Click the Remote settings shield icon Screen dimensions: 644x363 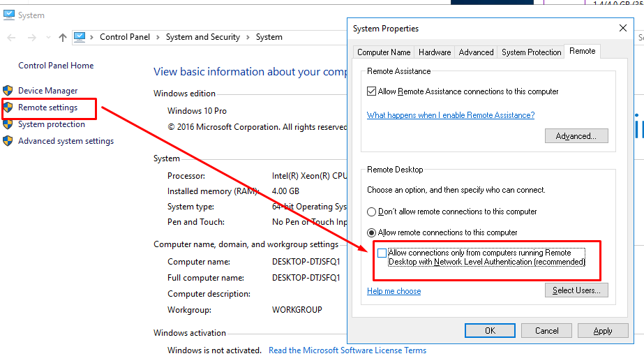click(x=8, y=108)
